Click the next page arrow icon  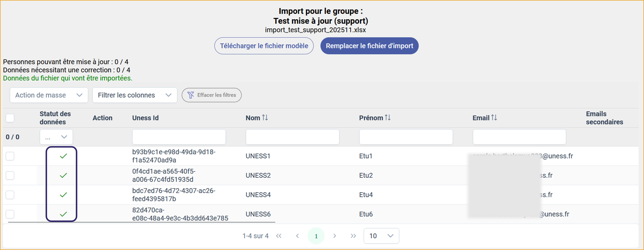(335, 236)
